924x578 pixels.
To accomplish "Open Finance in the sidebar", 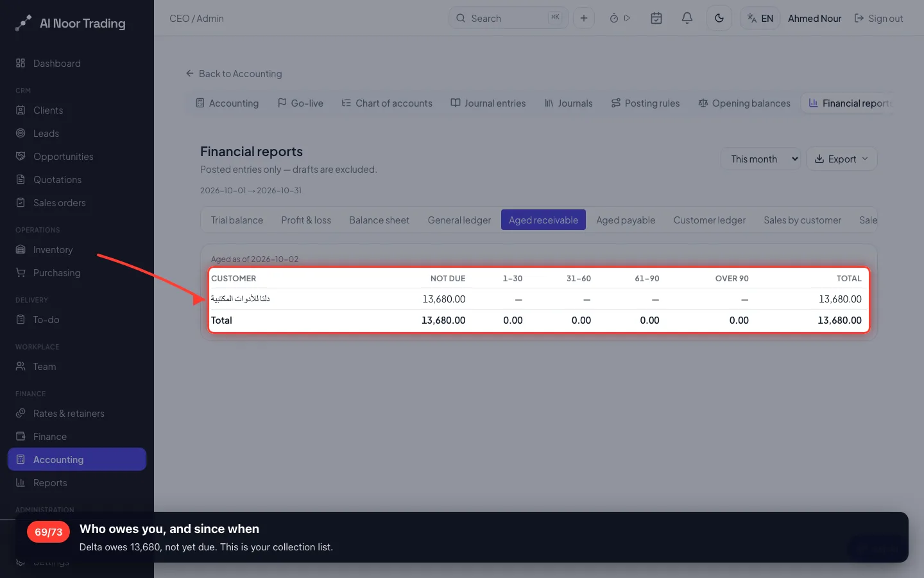I will pyautogui.click(x=77, y=436).
